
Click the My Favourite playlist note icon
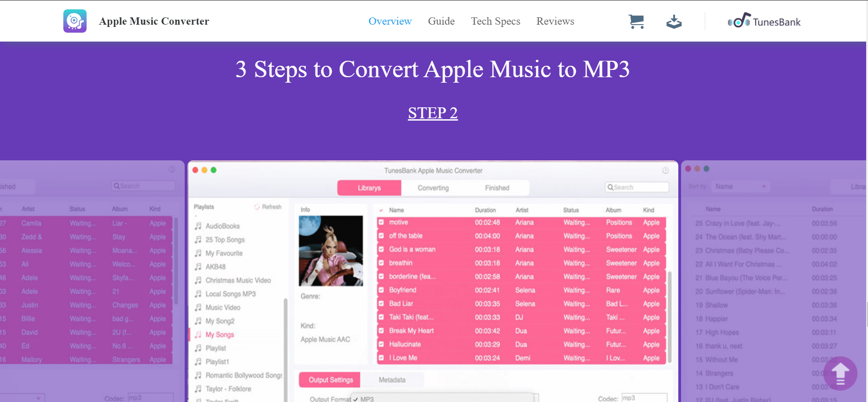(198, 253)
